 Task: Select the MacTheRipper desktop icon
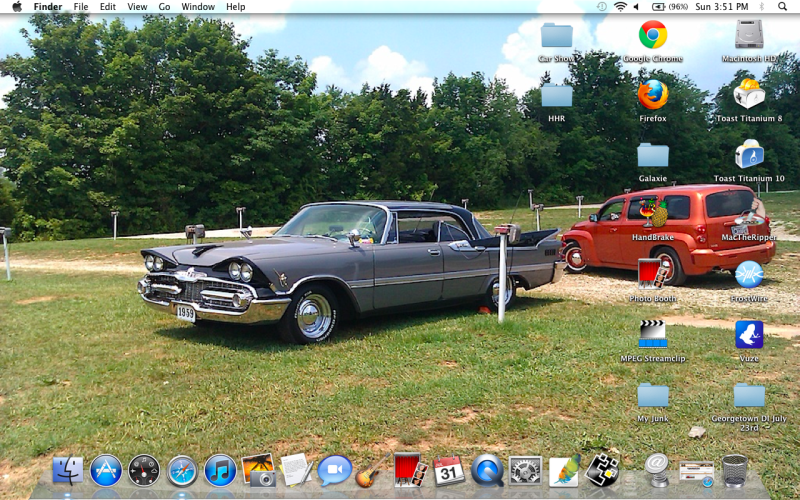[x=749, y=214]
